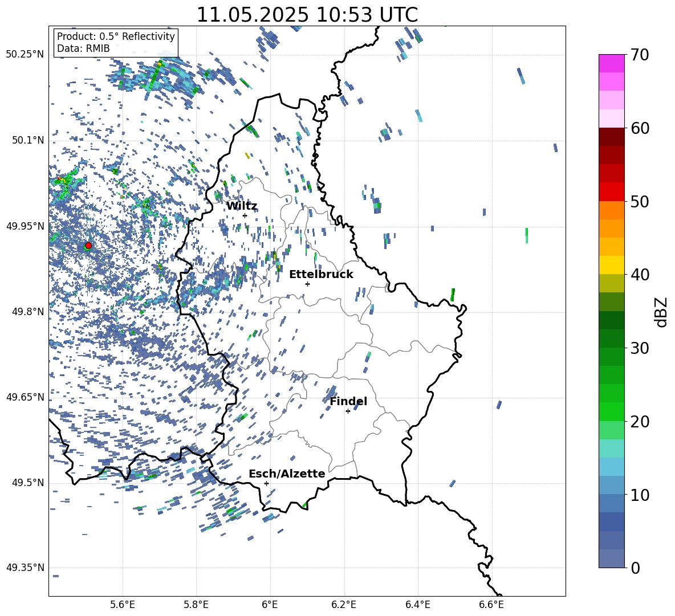Click the Product: 0.5° Reflectivity text
675x616 pixels.
pyautogui.click(x=116, y=36)
